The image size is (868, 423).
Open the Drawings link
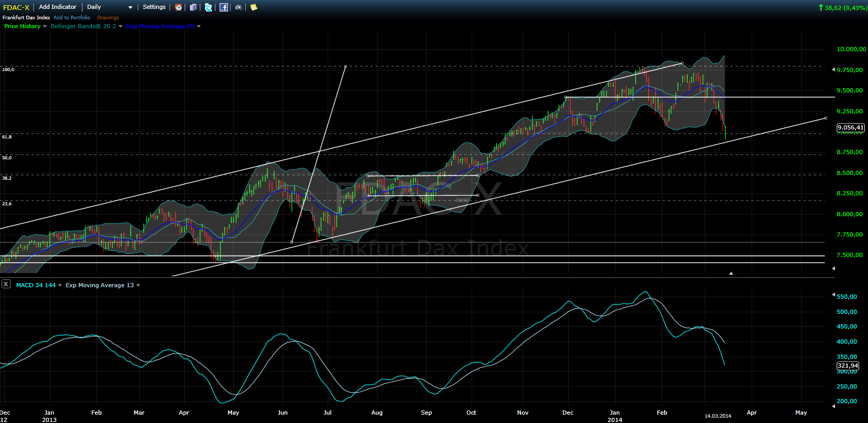click(x=108, y=18)
